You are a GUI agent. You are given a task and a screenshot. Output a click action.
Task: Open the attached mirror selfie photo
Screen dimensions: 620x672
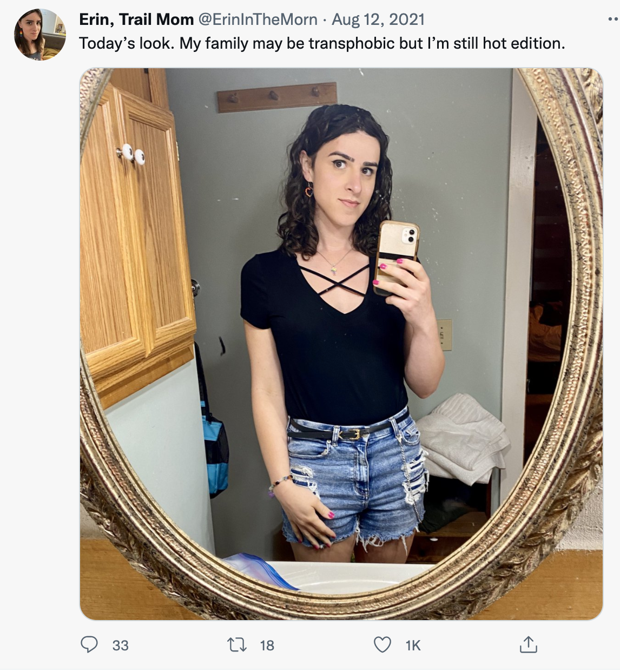[341, 344]
